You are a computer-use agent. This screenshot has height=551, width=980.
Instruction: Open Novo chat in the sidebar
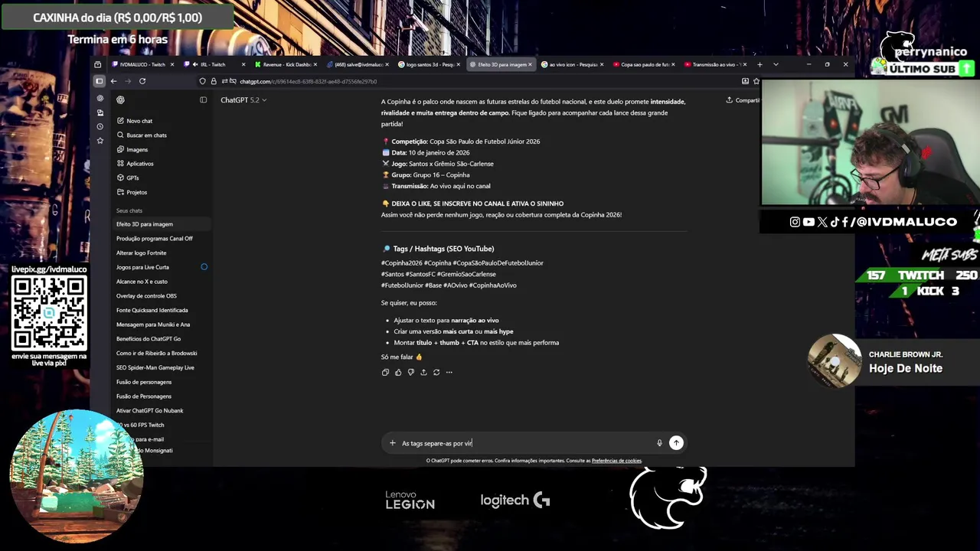point(134,121)
